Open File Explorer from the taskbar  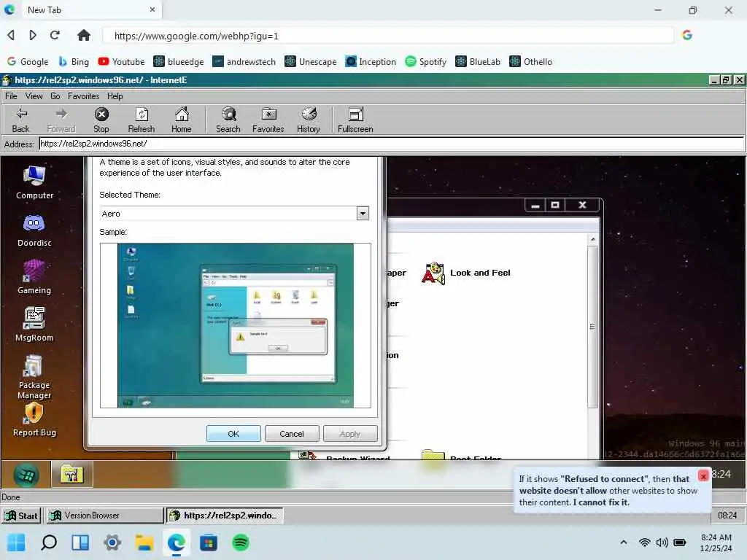pyautogui.click(x=144, y=542)
